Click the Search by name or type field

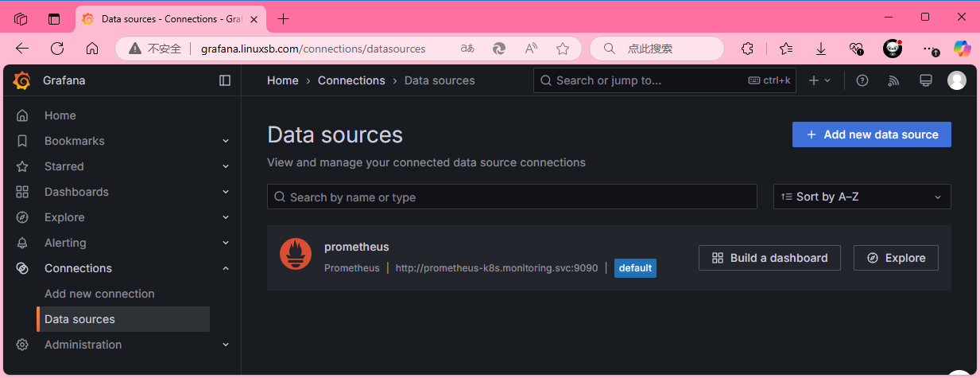[x=512, y=197]
